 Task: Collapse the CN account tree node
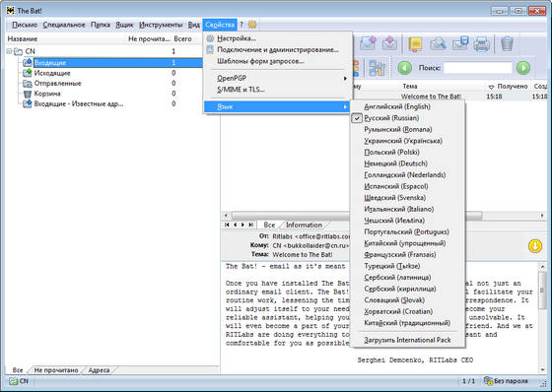coord(9,51)
